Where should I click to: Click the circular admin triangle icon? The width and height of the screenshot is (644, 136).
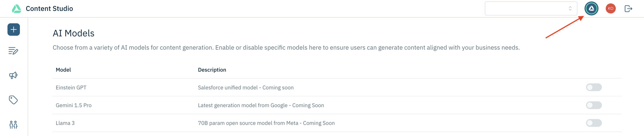[592, 9]
